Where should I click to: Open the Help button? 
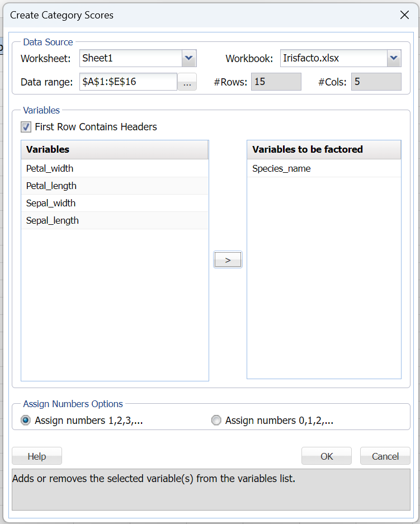pos(37,456)
